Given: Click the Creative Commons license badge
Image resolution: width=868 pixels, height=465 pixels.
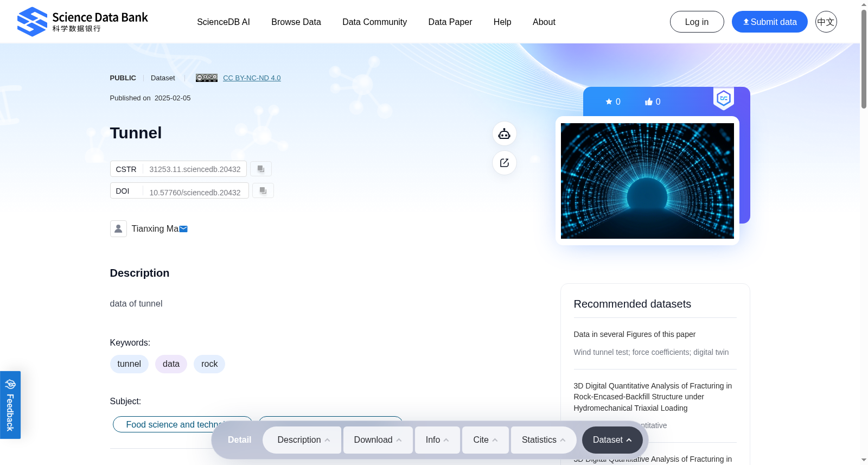Looking at the screenshot, I should pyautogui.click(x=207, y=78).
